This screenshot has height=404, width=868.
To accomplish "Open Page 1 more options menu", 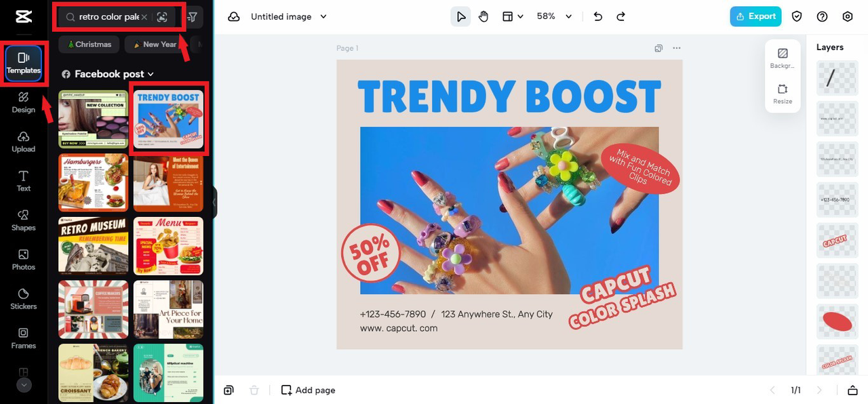I will pos(676,48).
